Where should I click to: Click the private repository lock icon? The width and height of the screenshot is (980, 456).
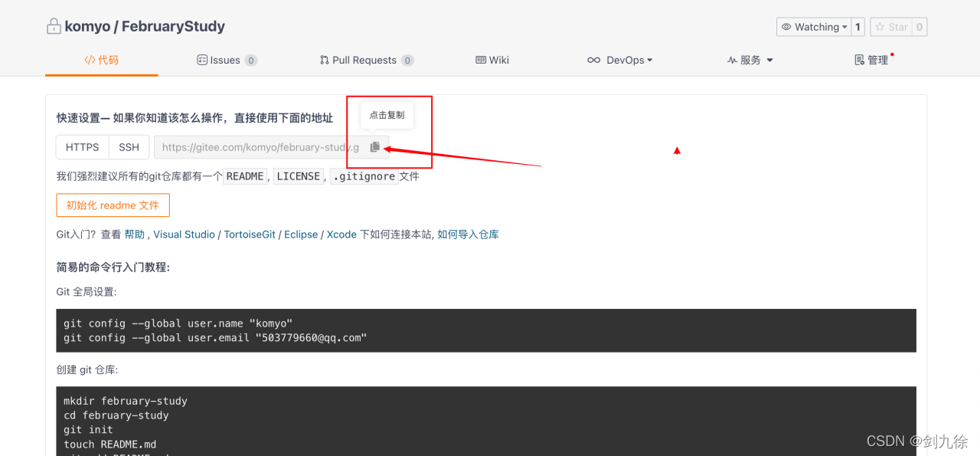[x=54, y=26]
